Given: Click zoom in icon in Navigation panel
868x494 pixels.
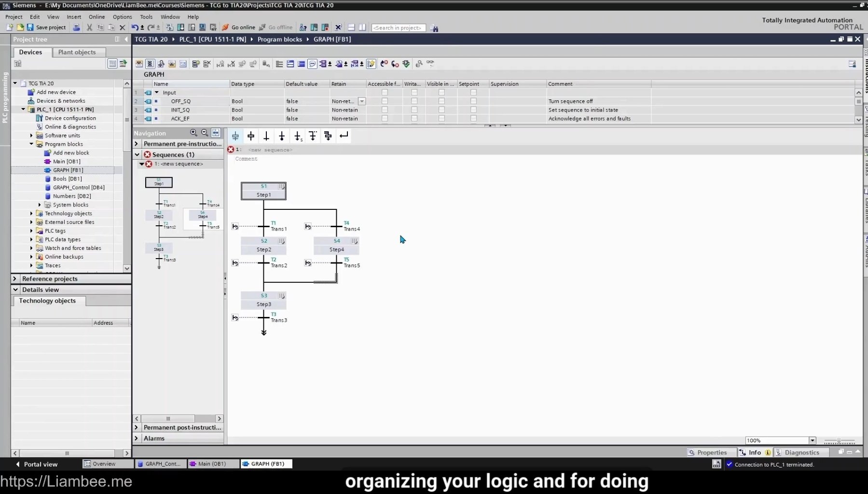Looking at the screenshot, I should 193,133.
